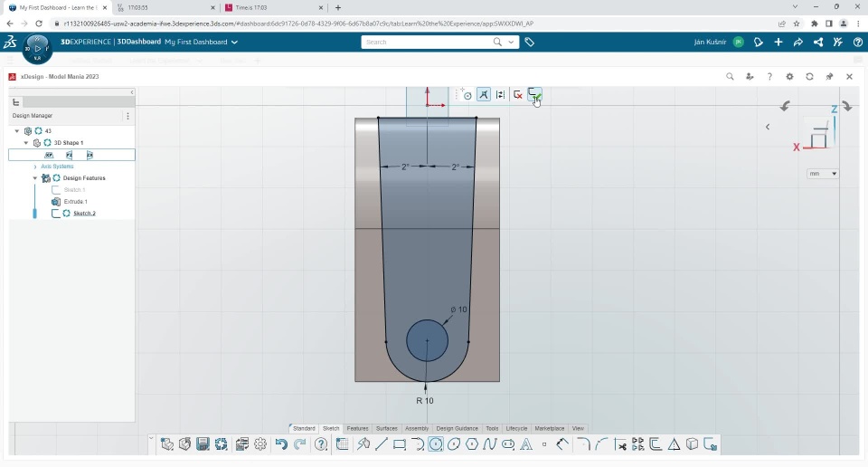Select the Spline sketch tool
This screenshot has width=868, height=467.
(490, 444)
